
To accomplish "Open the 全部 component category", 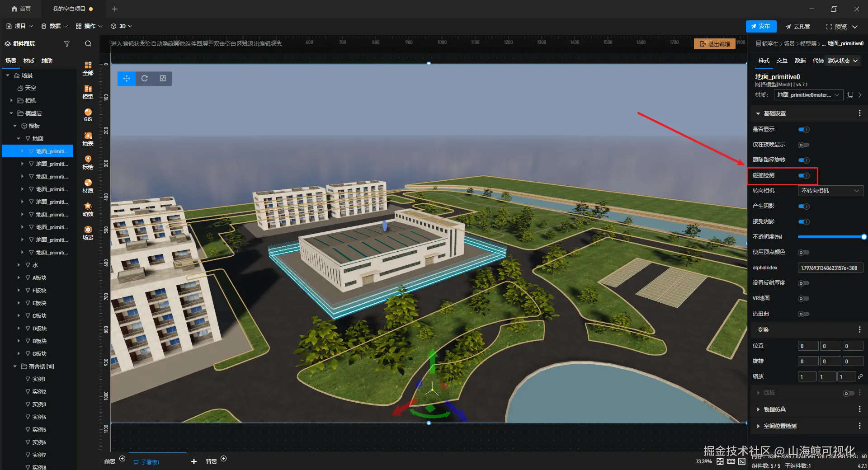I will [88, 68].
